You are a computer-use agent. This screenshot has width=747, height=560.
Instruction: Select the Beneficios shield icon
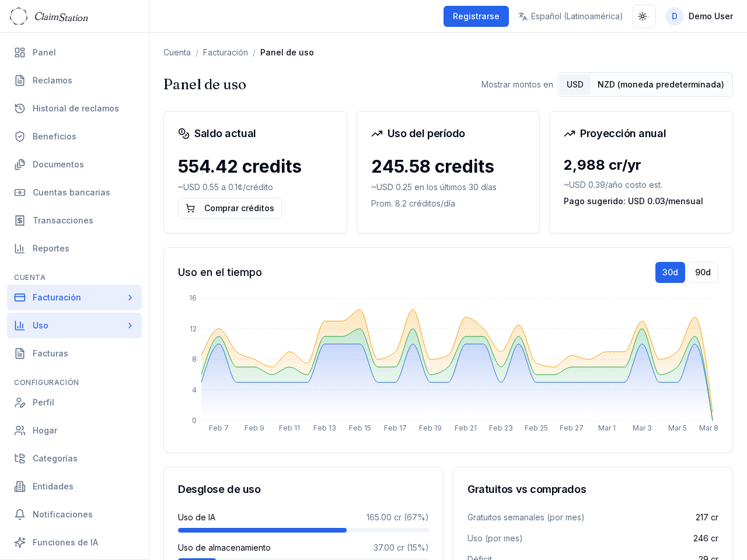coord(20,136)
